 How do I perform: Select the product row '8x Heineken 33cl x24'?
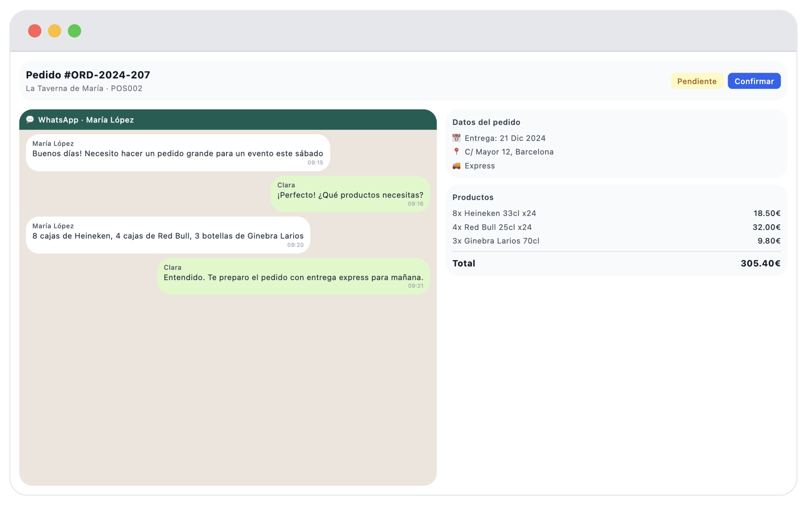tap(616, 213)
